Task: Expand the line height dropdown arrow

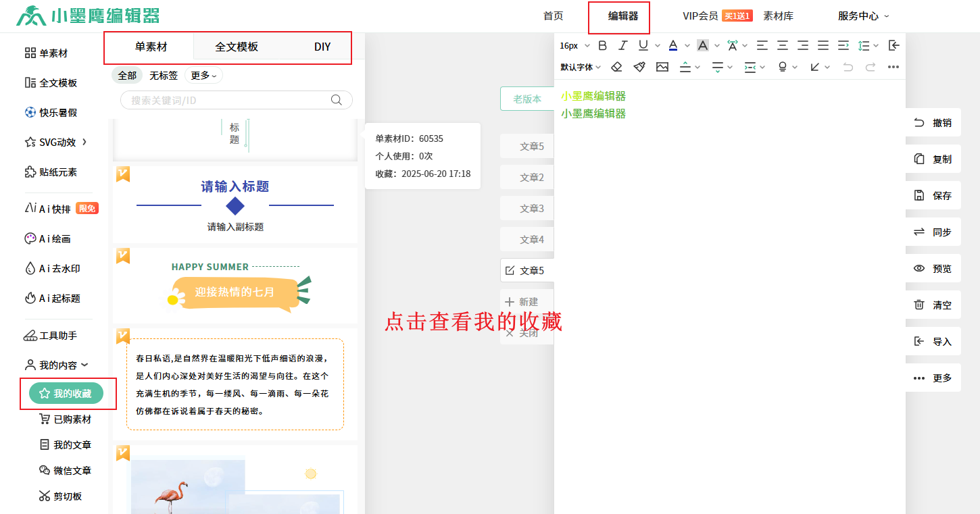Action: (876, 46)
